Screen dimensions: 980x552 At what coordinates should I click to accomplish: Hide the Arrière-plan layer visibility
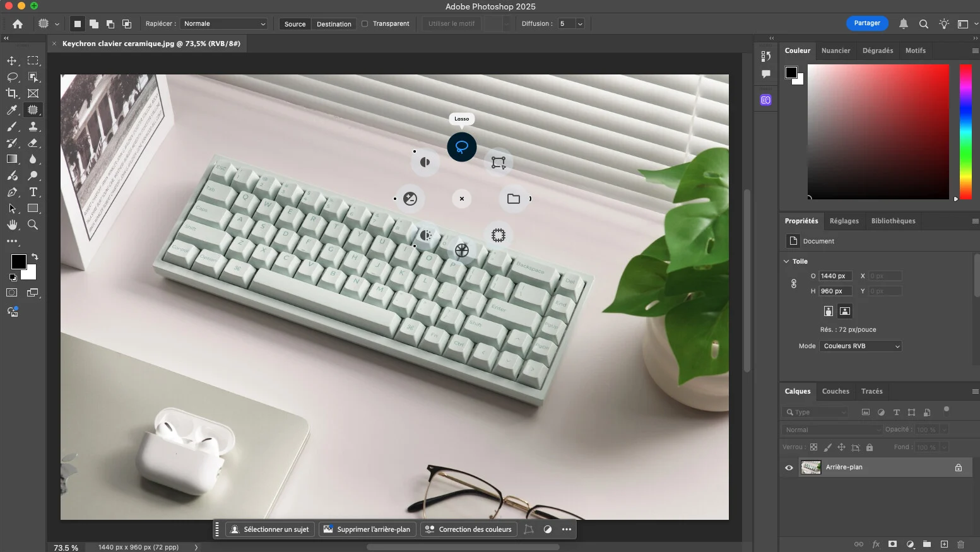pos(788,467)
